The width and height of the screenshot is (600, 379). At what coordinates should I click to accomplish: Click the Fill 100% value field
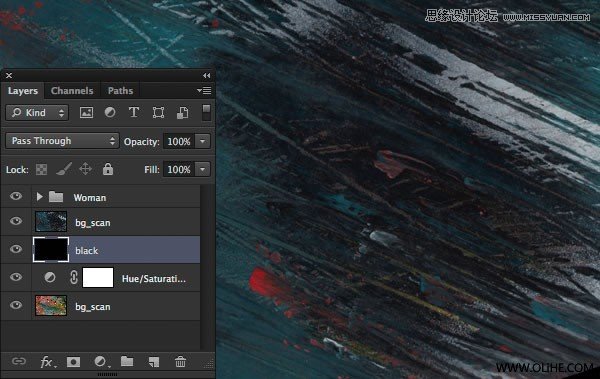point(179,169)
